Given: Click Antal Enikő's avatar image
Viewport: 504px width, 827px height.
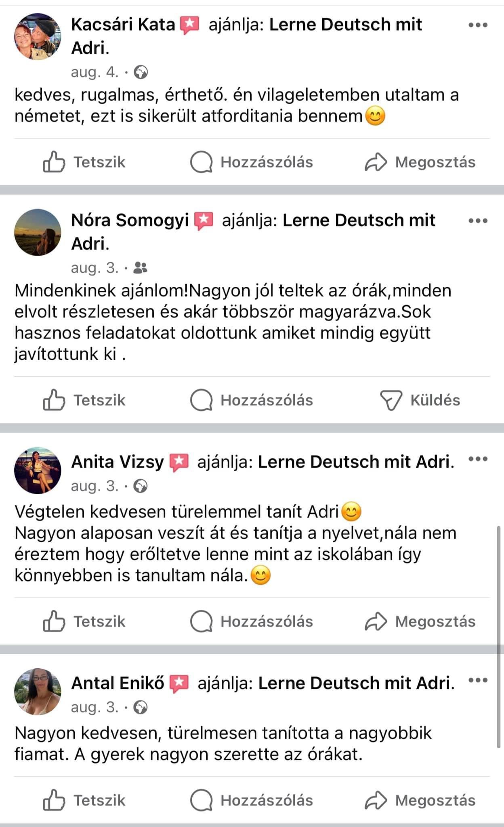Looking at the screenshot, I should pos(38,691).
